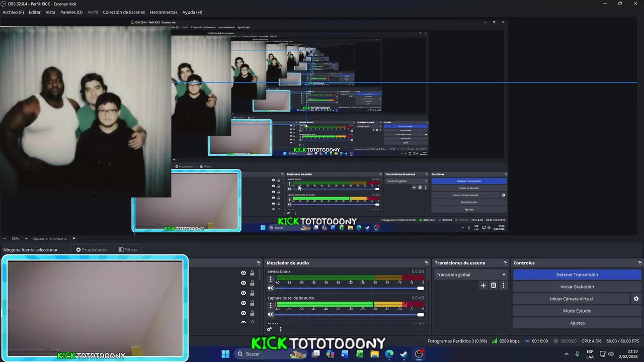Image resolution: width=644 pixels, height=362 pixels.
Task: Click Modo Estudio
Action: coord(577,311)
